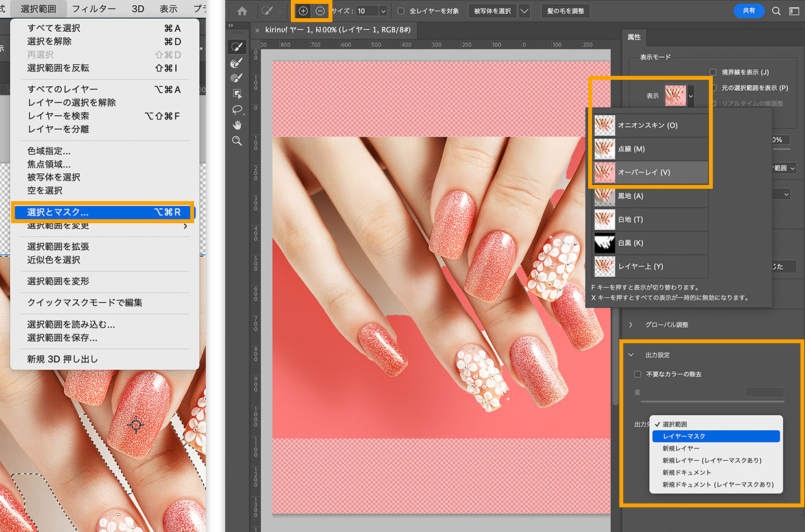Click the 被写体を選択 button in options bar

pos(491,11)
